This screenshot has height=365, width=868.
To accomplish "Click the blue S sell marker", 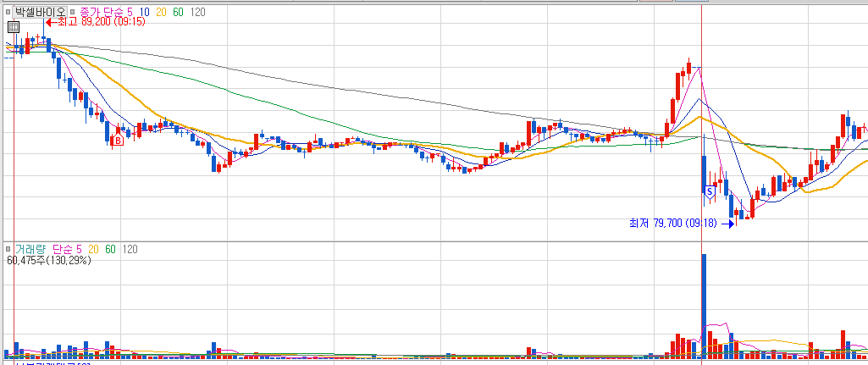I will pyautogui.click(x=710, y=191).
